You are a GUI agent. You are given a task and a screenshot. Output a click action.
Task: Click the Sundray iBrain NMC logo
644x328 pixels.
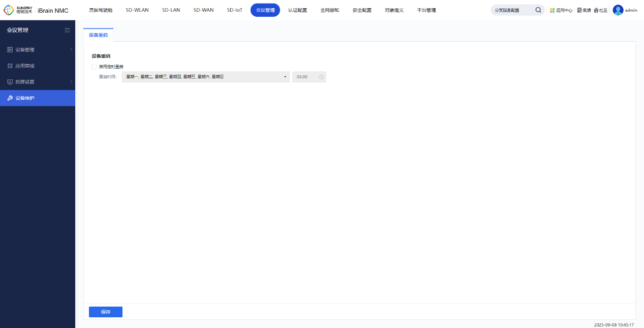pos(36,10)
